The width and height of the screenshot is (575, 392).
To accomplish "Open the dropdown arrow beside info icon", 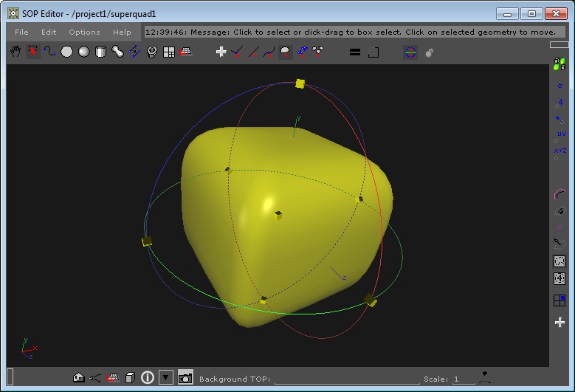I will pos(166,377).
